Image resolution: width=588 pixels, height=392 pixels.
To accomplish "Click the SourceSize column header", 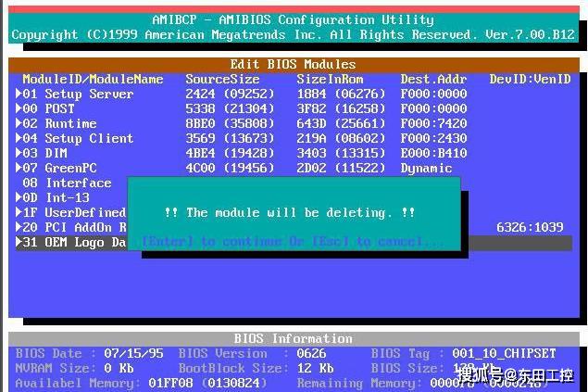I will (223, 79).
